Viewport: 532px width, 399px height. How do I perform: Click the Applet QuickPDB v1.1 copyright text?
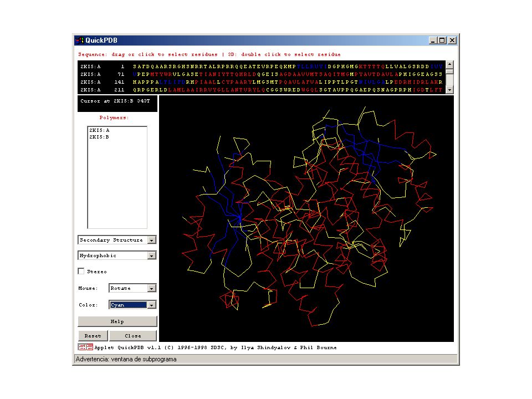click(x=216, y=347)
